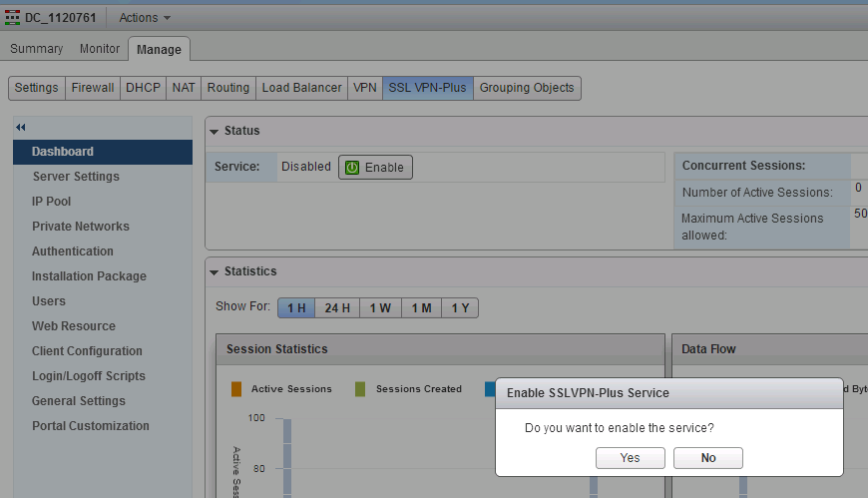The width and height of the screenshot is (868, 498).
Task: Collapse the Status section triangle
Action: pyautogui.click(x=214, y=132)
